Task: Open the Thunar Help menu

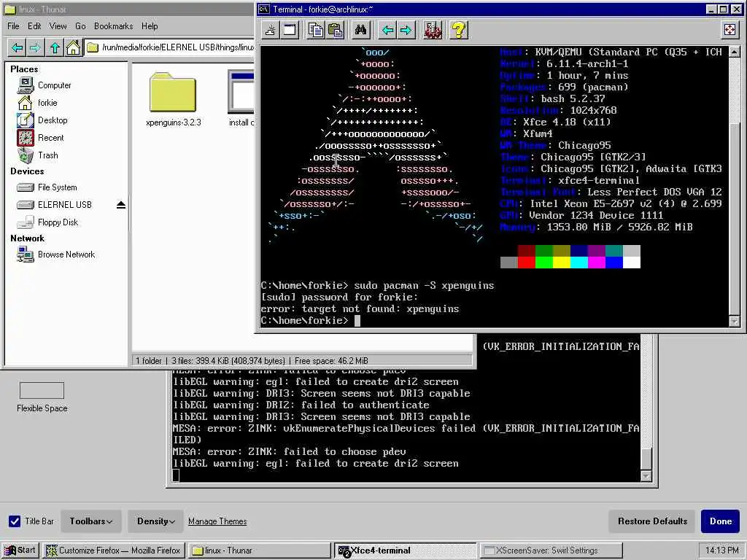Action: tap(150, 26)
